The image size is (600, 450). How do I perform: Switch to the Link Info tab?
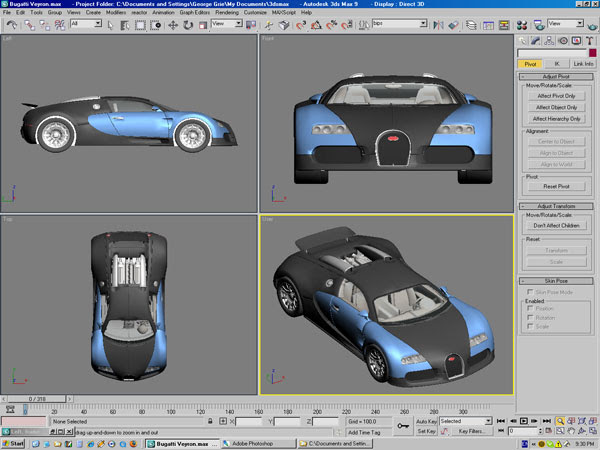(582, 64)
